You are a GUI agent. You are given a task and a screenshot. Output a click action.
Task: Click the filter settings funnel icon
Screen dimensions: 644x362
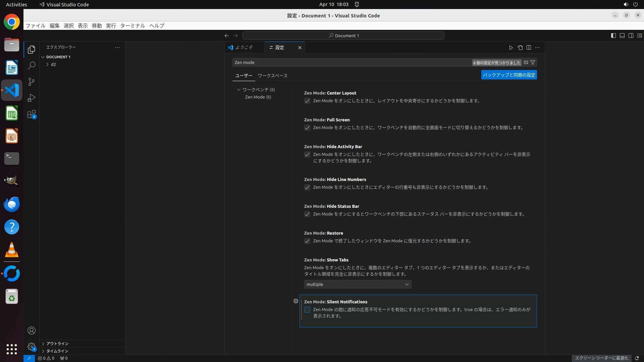533,62
